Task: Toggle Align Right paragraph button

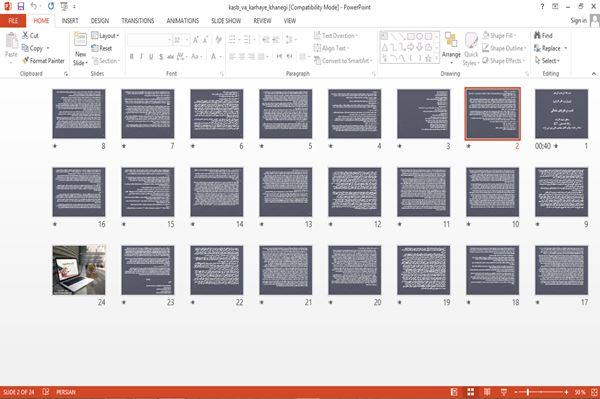Action: click(x=251, y=57)
